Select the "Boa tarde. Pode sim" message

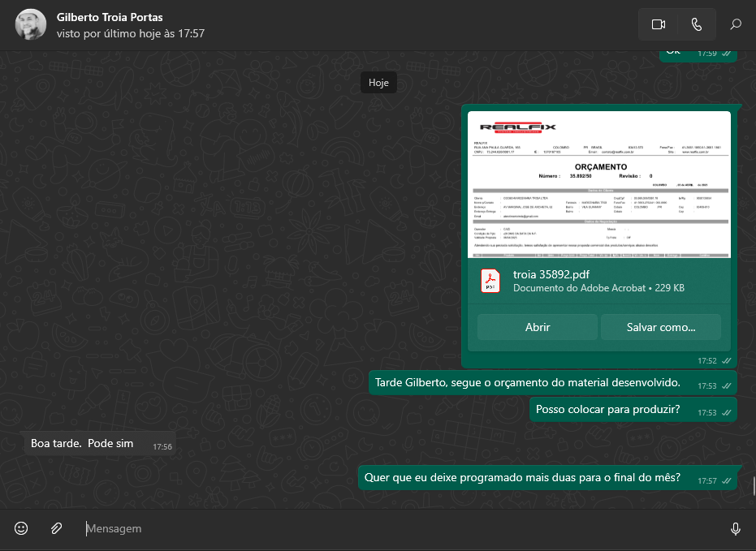click(x=82, y=443)
